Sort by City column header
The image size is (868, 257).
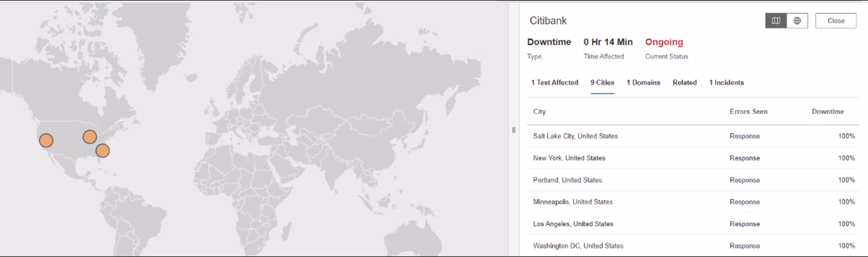[x=540, y=111]
